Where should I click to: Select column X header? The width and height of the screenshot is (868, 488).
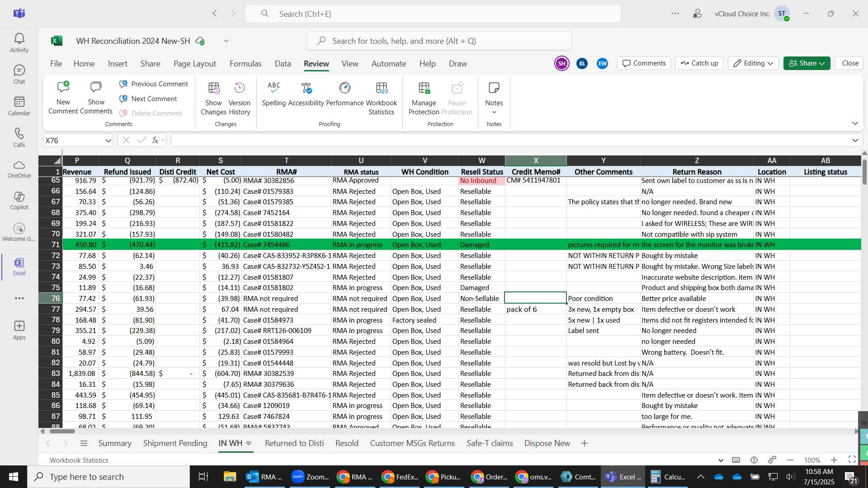[x=536, y=160]
